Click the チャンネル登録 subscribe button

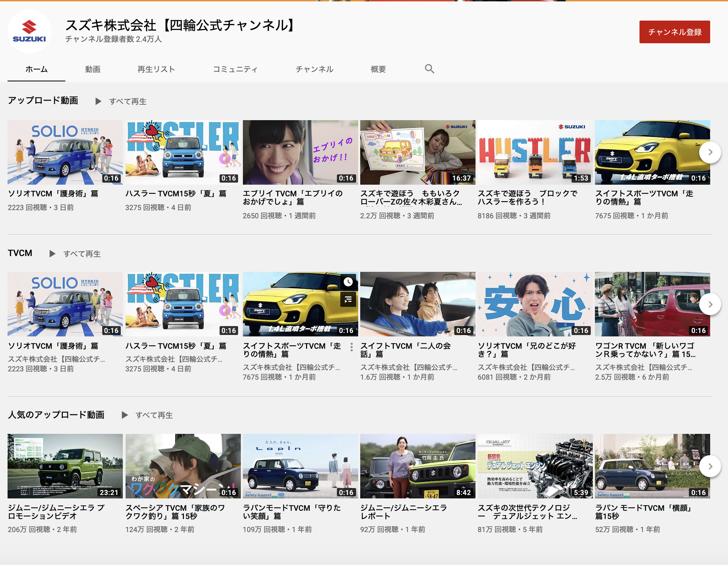pos(674,32)
